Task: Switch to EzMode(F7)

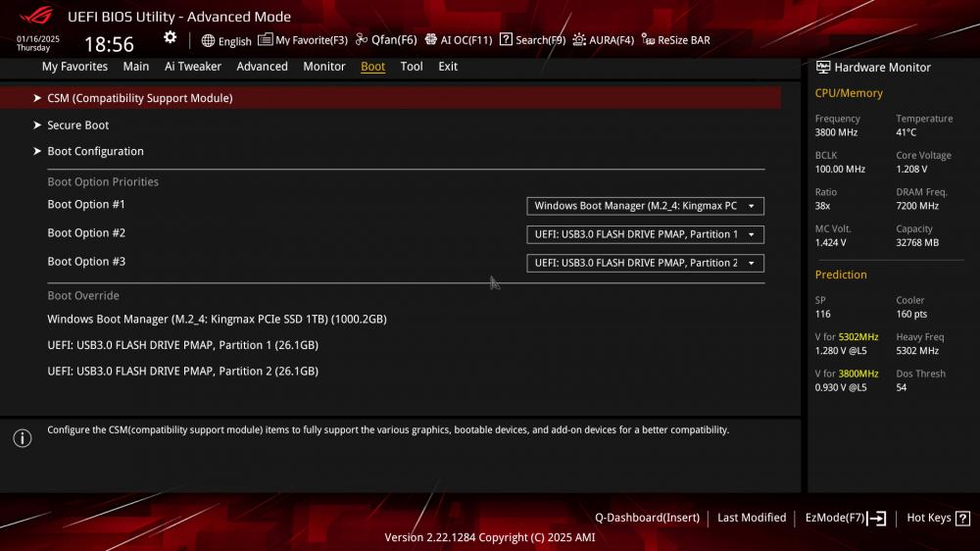Action: click(834, 518)
